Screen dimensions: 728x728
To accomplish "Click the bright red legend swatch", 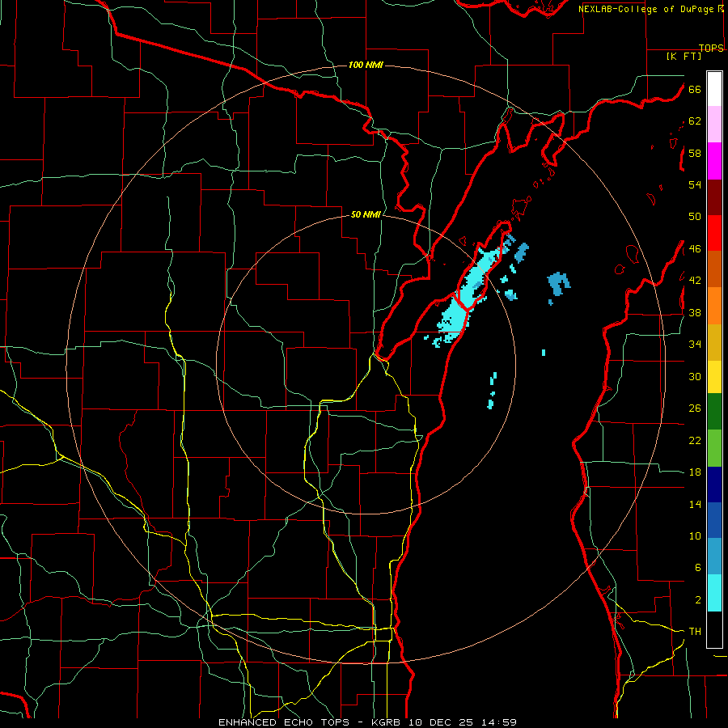I will 714,233.
